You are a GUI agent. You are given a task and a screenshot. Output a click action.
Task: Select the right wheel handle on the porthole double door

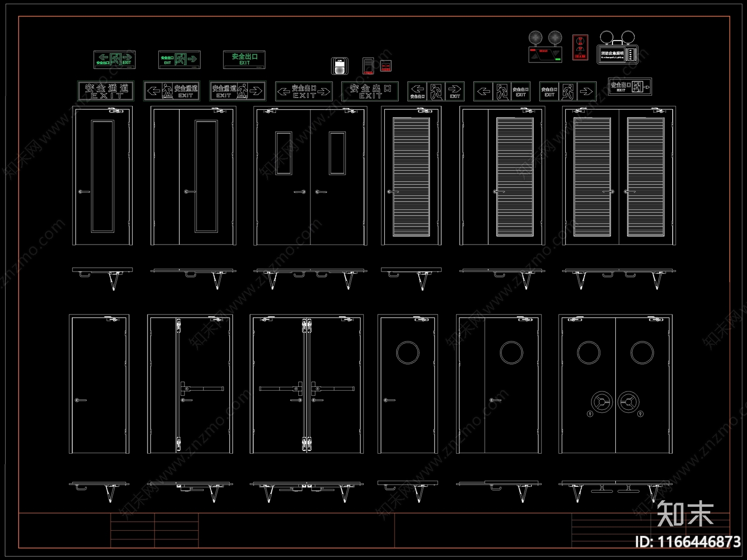point(628,402)
